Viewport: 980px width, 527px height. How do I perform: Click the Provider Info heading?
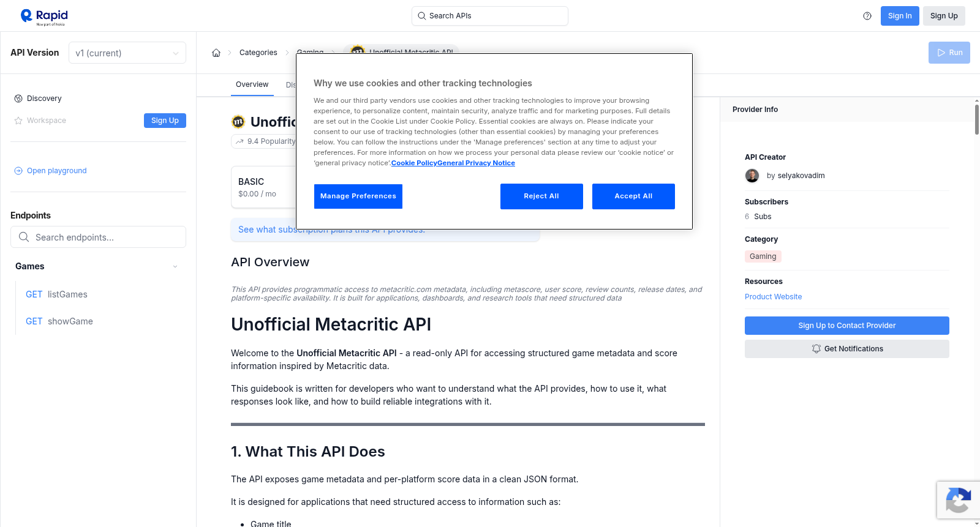pyautogui.click(x=755, y=110)
